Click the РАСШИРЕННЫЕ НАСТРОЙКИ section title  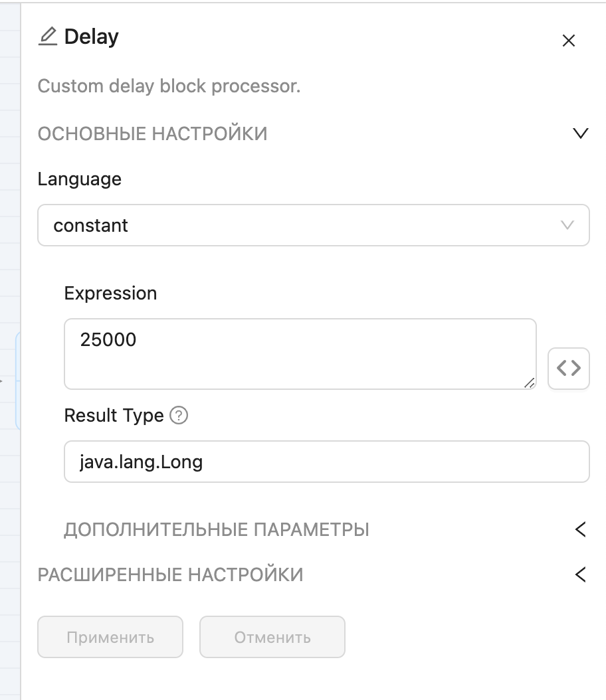170,574
